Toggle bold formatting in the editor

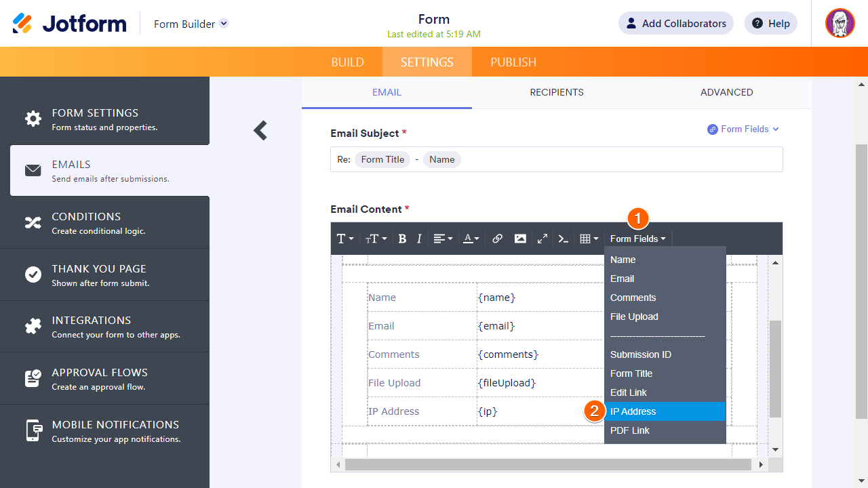coord(402,239)
